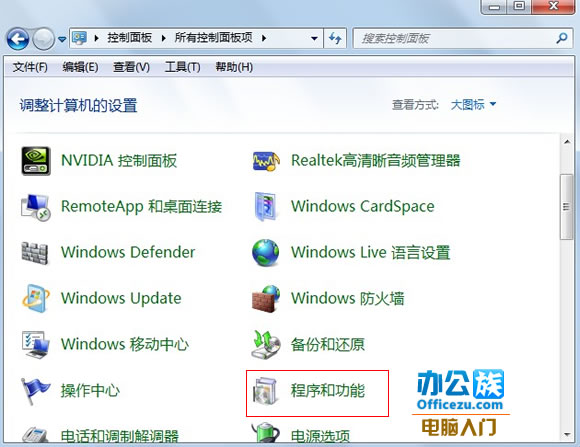This screenshot has height=447, width=580.
Task: Open the Windows Defender wall icon
Action: click(35, 253)
